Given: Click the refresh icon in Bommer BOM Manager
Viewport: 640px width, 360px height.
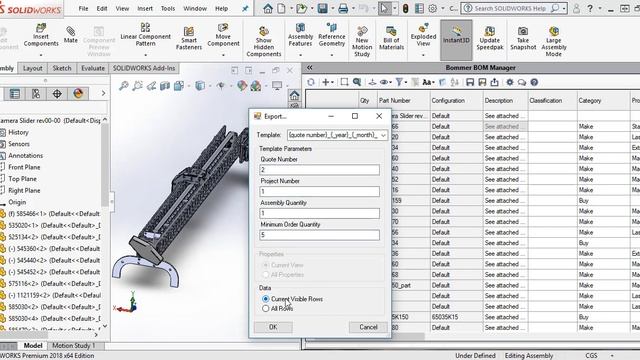Looking at the screenshot, I should point(311,82).
